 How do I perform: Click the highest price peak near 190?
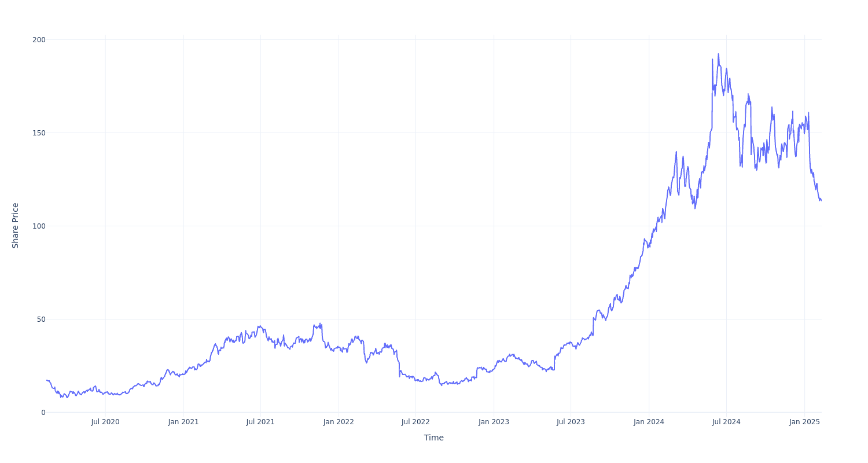[x=718, y=54]
